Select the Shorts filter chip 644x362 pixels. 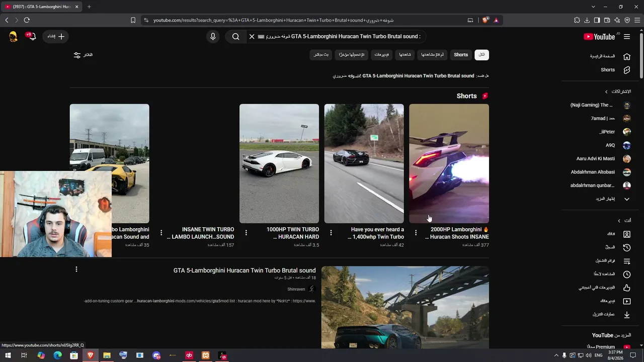click(x=461, y=55)
